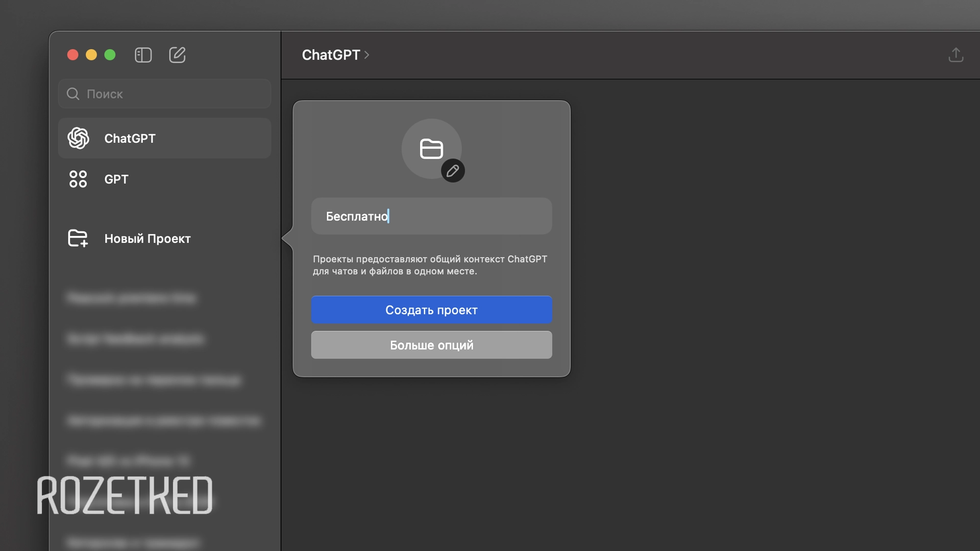Expand the breadcrumb chevron next to ChatGPT
The width and height of the screenshot is (980, 551).
(367, 56)
